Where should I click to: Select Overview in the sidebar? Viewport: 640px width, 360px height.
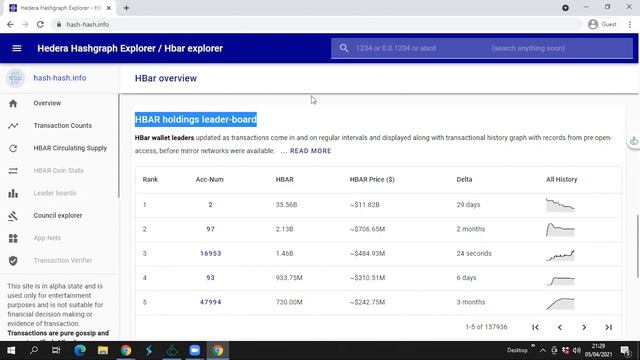click(47, 103)
